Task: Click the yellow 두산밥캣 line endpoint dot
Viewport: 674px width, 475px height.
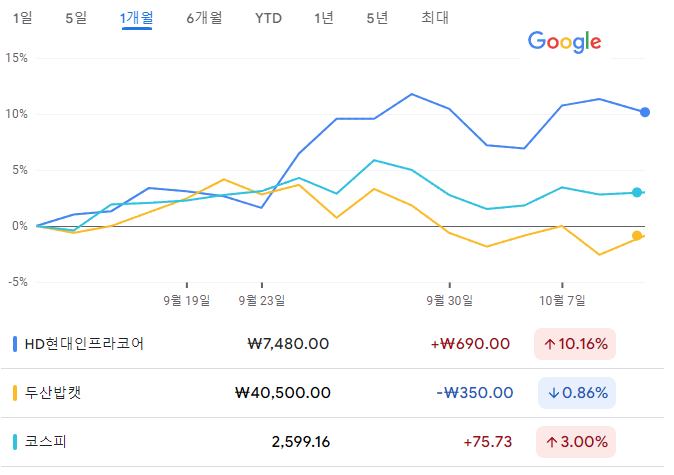Action: (637, 236)
